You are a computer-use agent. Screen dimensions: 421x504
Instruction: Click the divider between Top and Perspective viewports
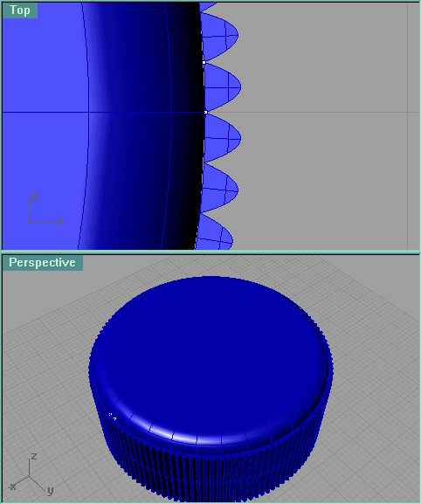(210, 252)
